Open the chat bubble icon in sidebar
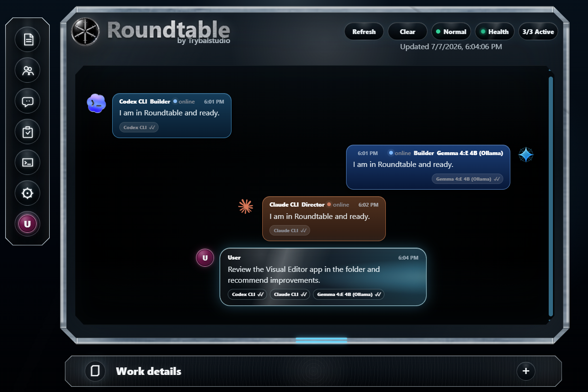 tap(27, 101)
